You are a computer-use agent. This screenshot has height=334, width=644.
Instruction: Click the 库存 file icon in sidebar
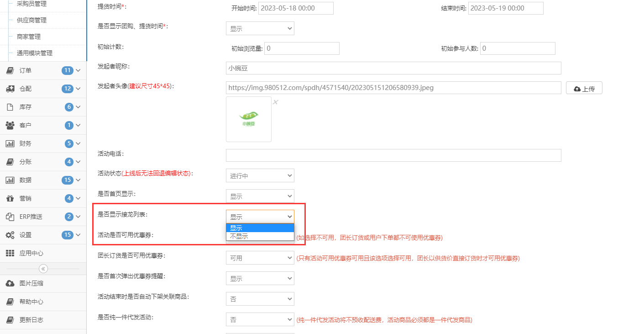coord(10,107)
